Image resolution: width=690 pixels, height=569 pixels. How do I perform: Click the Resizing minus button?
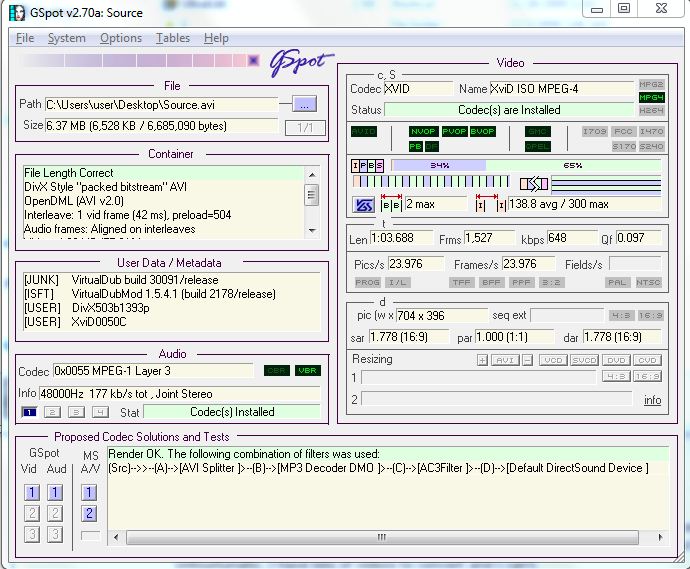pos(528,360)
